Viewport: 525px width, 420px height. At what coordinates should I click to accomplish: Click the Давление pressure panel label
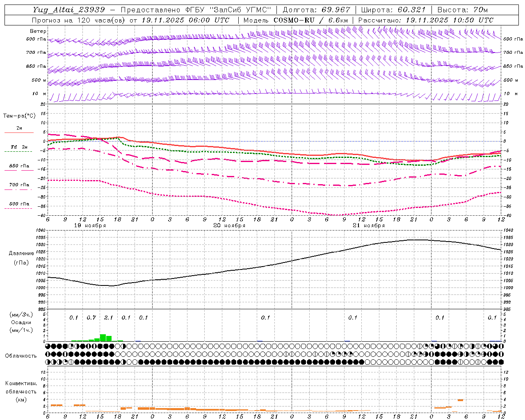pyautogui.click(x=21, y=253)
